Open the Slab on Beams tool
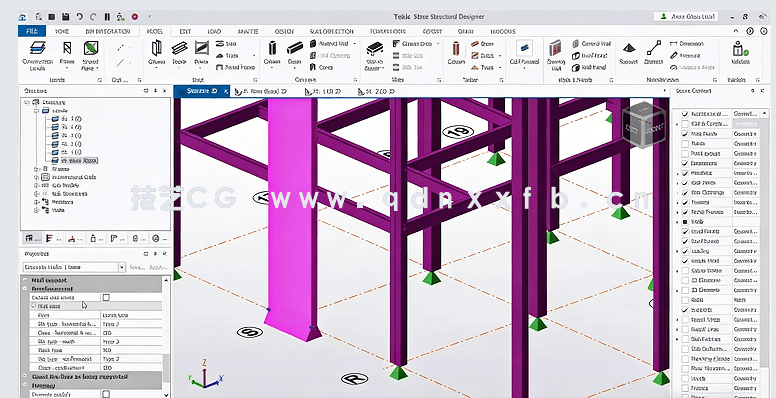The width and height of the screenshot is (776, 398). click(x=375, y=55)
